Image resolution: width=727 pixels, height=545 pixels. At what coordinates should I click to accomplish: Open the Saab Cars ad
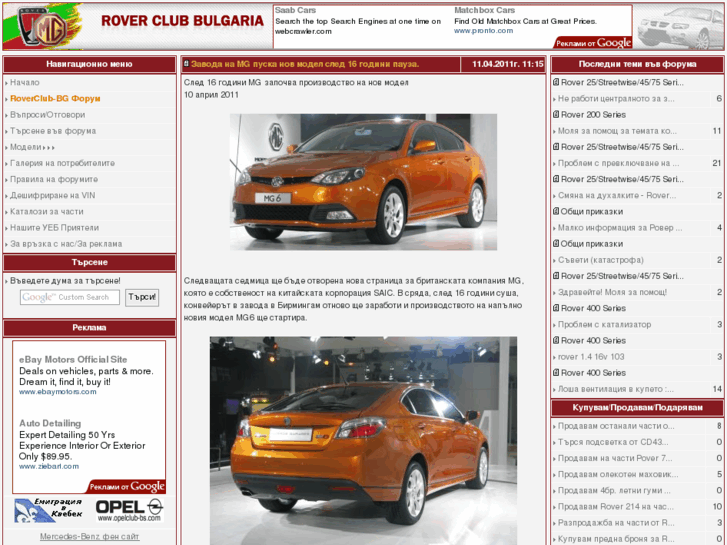coord(295,10)
